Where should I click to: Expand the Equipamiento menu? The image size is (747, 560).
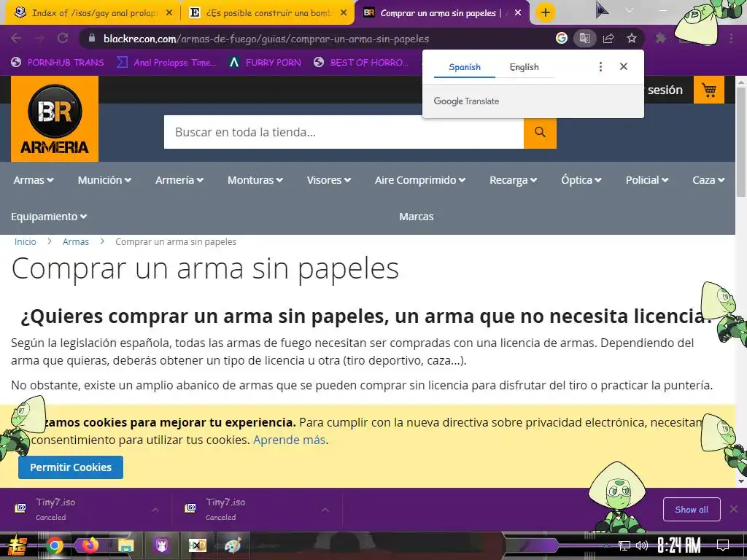pos(49,216)
